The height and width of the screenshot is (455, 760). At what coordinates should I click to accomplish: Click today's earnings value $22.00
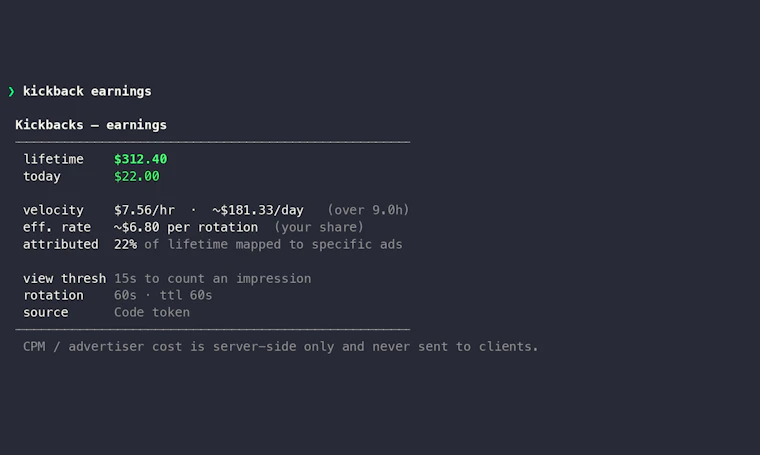(x=137, y=176)
